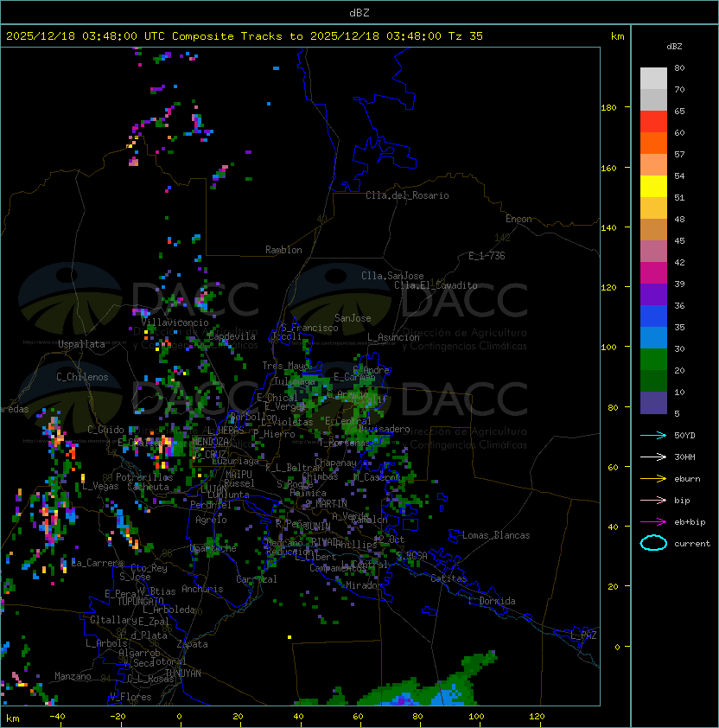The height and width of the screenshot is (728, 719).
Task: Click the timestamp header 'Composite Tracks' text
Action: [x=227, y=36]
